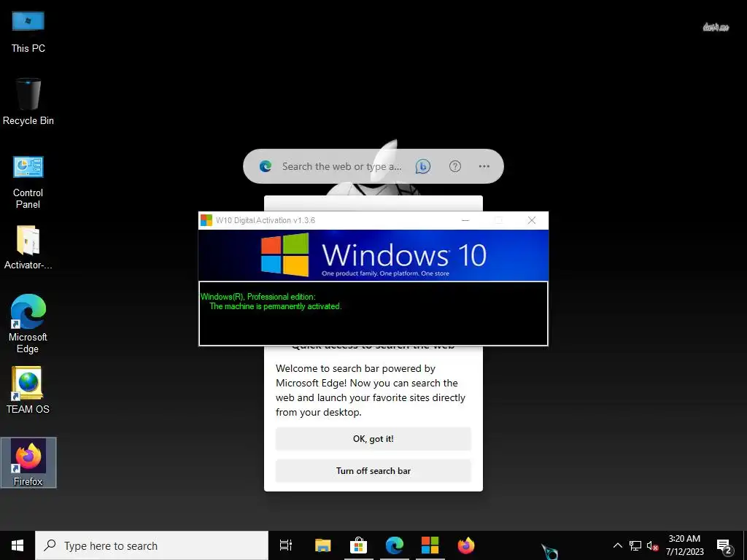Screen dimensions: 747x560
Task: Open Microsoft Store from the taskbar
Action: [x=358, y=545]
